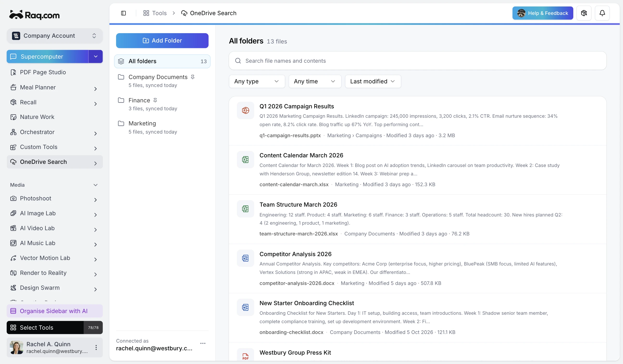Click the Raq.com raccoon logo

click(x=34, y=15)
